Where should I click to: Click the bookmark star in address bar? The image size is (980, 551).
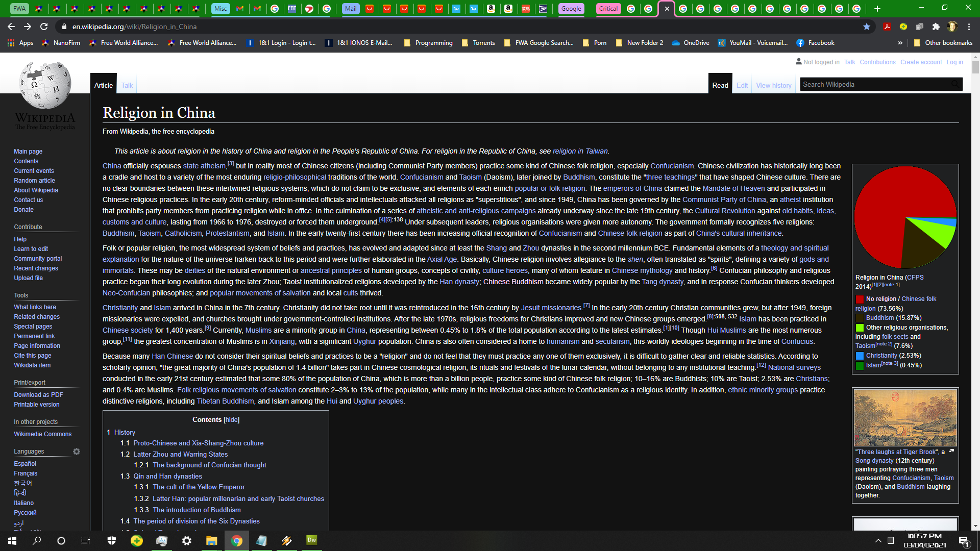(867, 27)
